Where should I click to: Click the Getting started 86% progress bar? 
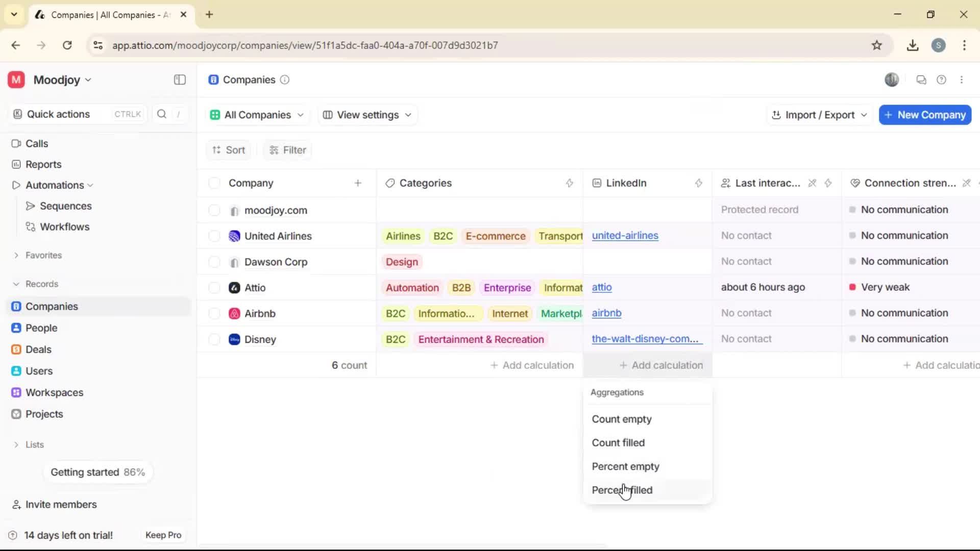pos(98,472)
